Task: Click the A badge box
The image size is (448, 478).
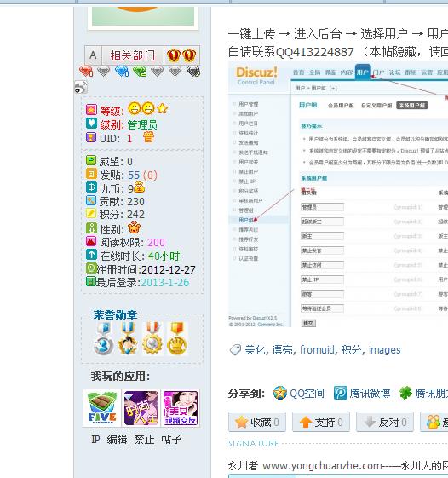Action: coord(93,55)
